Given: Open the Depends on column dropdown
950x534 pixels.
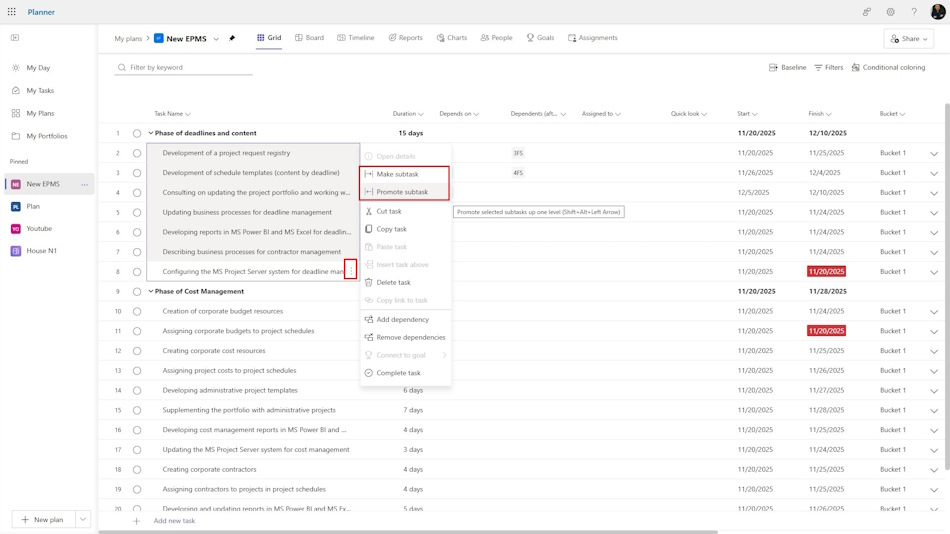Looking at the screenshot, I should [476, 114].
